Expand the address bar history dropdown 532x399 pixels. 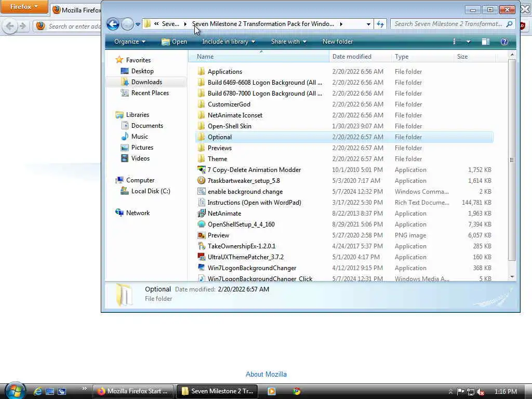pyautogui.click(x=368, y=24)
